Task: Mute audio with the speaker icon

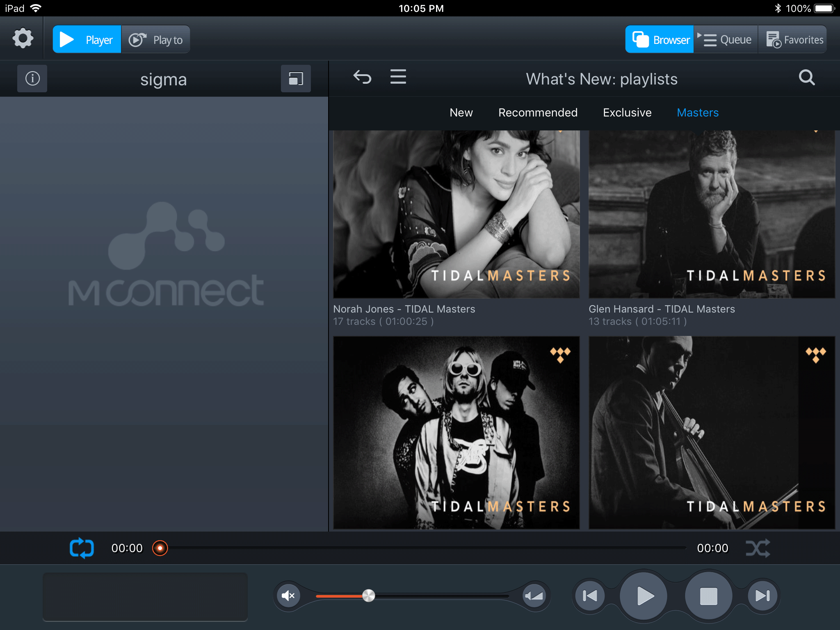Action: (288, 596)
